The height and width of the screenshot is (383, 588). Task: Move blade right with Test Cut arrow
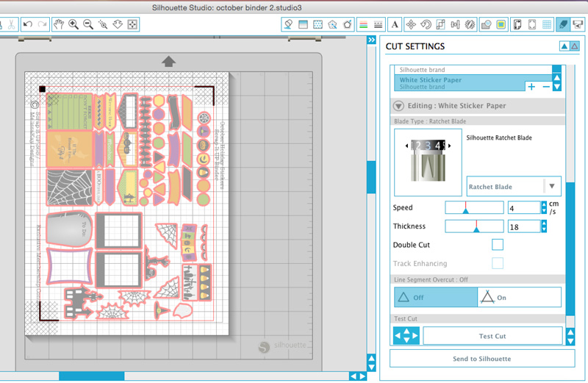click(x=415, y=335)
